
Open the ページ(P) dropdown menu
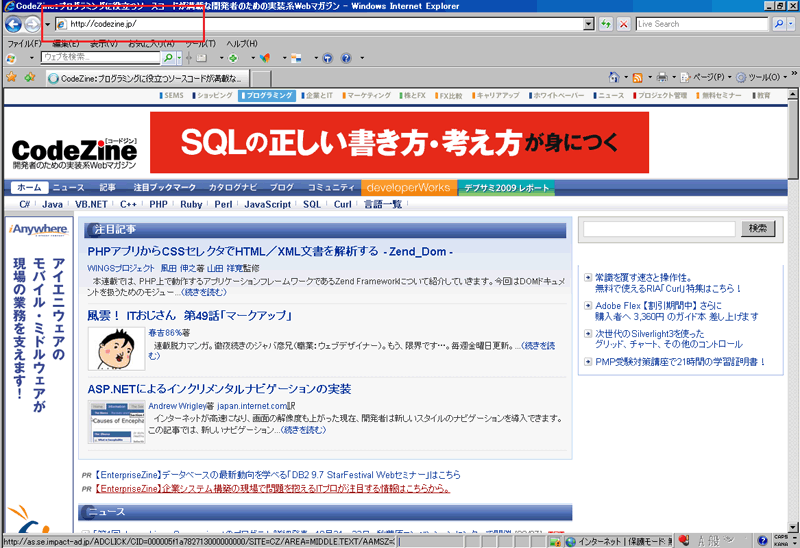[x=706, y=78]
